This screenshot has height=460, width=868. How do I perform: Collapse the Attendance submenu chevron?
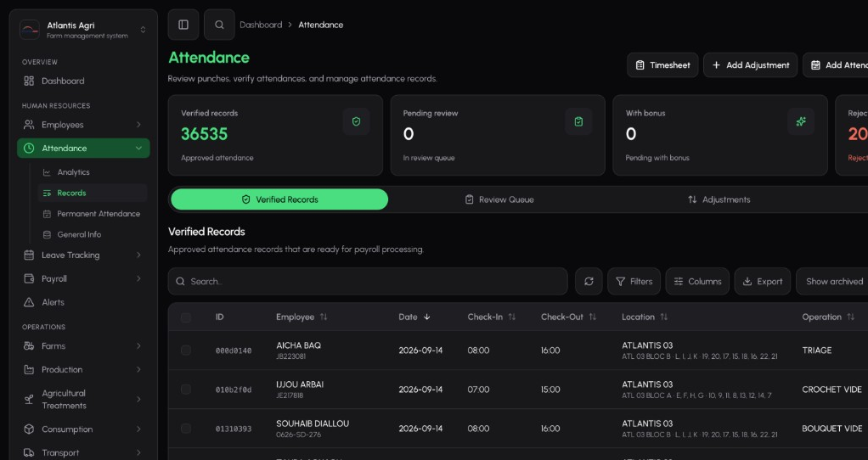point(138,149)
